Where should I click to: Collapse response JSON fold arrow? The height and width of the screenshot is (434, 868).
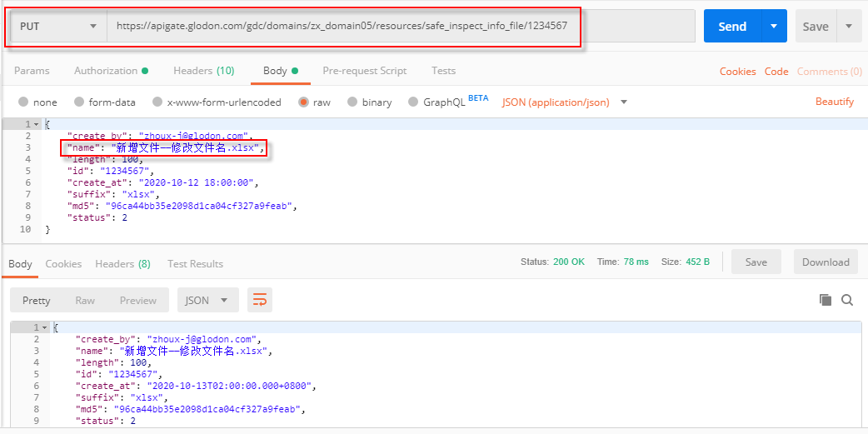pyautogui.click(x=45, y=327)
